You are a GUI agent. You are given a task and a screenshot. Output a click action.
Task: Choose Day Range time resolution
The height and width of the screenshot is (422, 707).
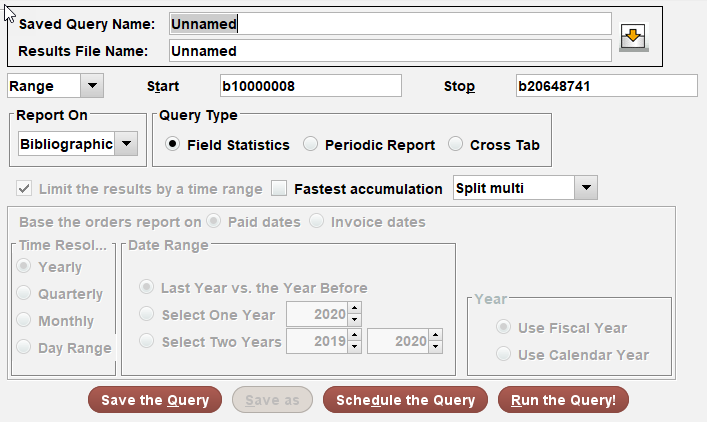click(23, 347)
